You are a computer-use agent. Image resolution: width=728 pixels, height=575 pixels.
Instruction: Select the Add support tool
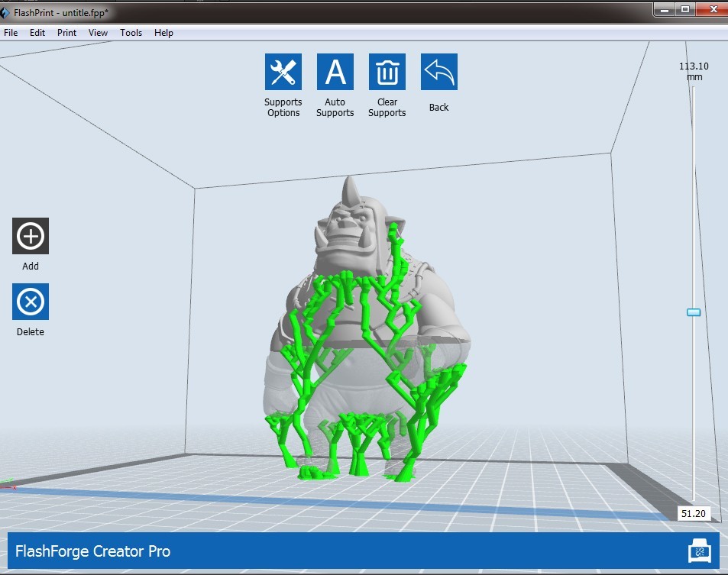click(31, 236)
